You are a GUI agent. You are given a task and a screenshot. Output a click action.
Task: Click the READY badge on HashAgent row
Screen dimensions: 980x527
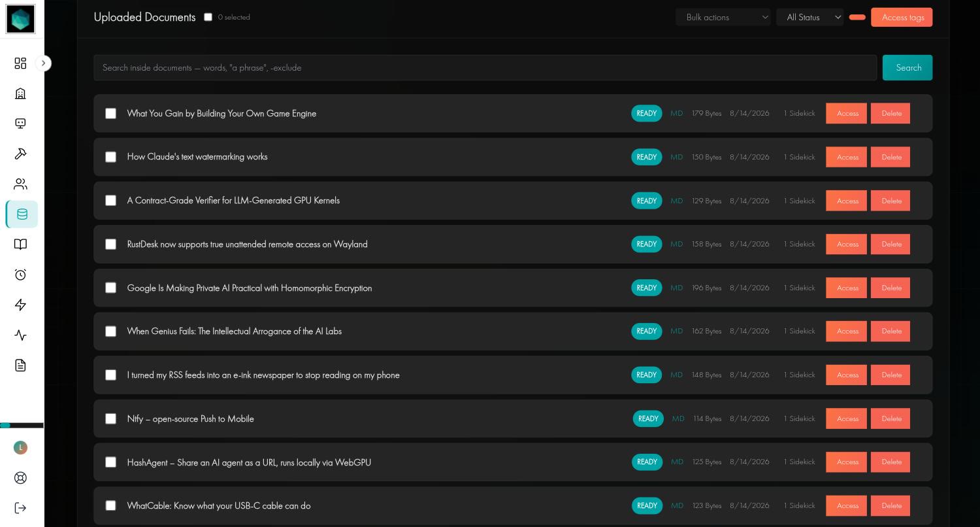pos(647,462)
